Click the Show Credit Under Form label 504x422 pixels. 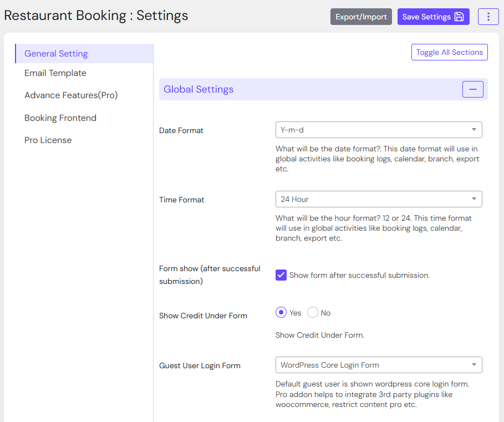click(x=203, y=316)
